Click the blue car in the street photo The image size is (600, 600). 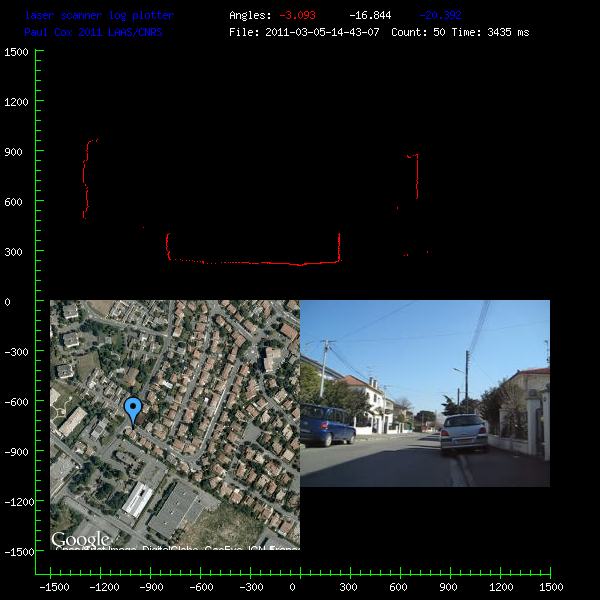click(x=328, y=426)
